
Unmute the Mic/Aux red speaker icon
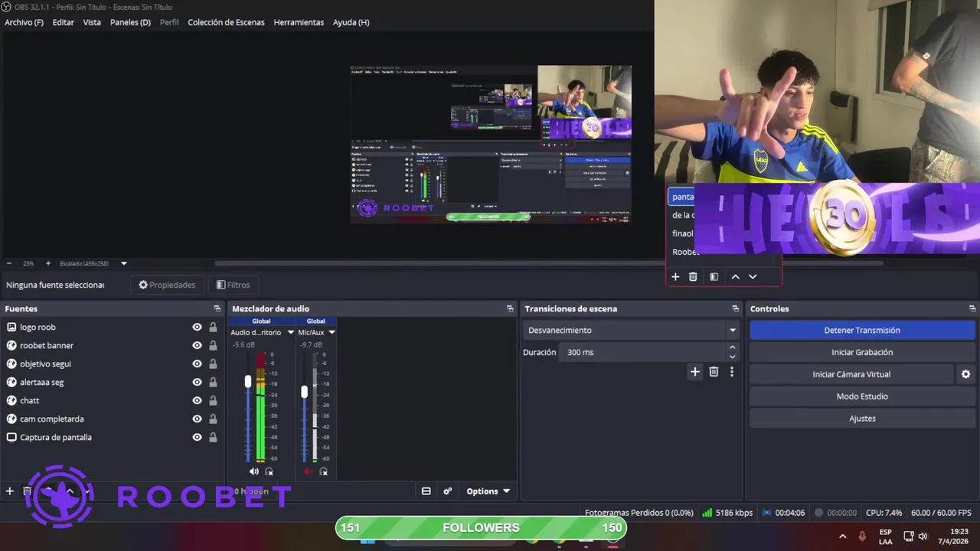pyautogui.click(x=309, y=471)
